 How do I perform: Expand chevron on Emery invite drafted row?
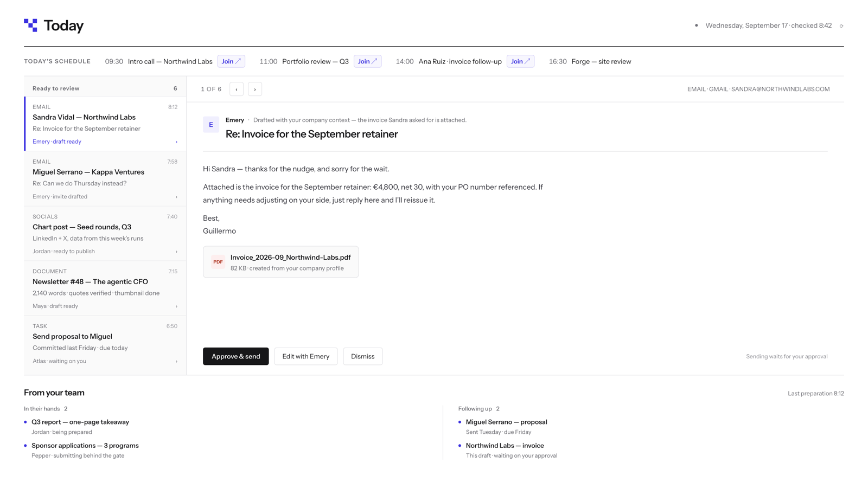tap(176, 197)
